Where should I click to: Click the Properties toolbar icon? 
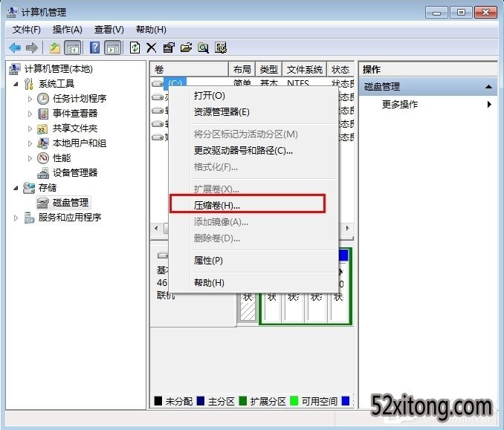pyautogui.click(x=169, y=48)
